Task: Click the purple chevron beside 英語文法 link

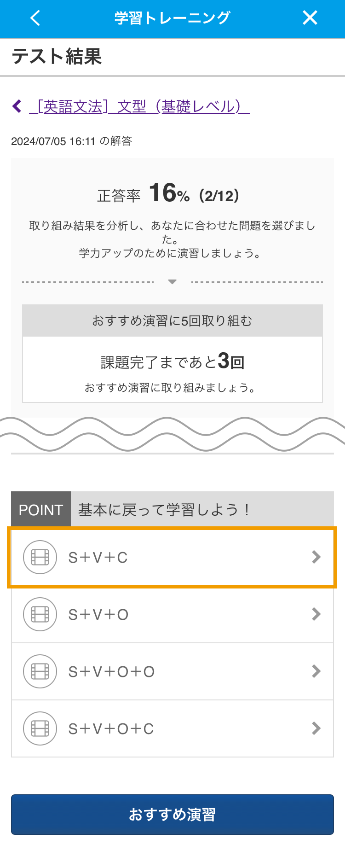Action: 17,106
